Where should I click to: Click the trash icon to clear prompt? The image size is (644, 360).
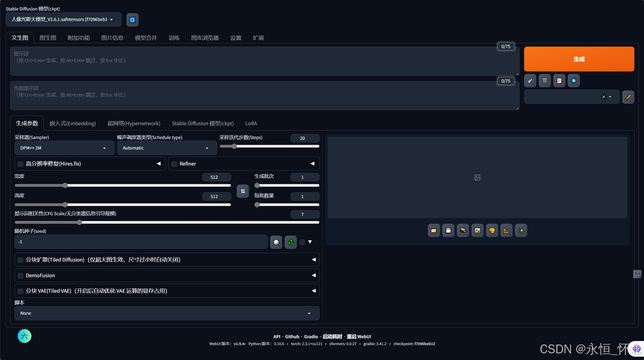[545, 81]
